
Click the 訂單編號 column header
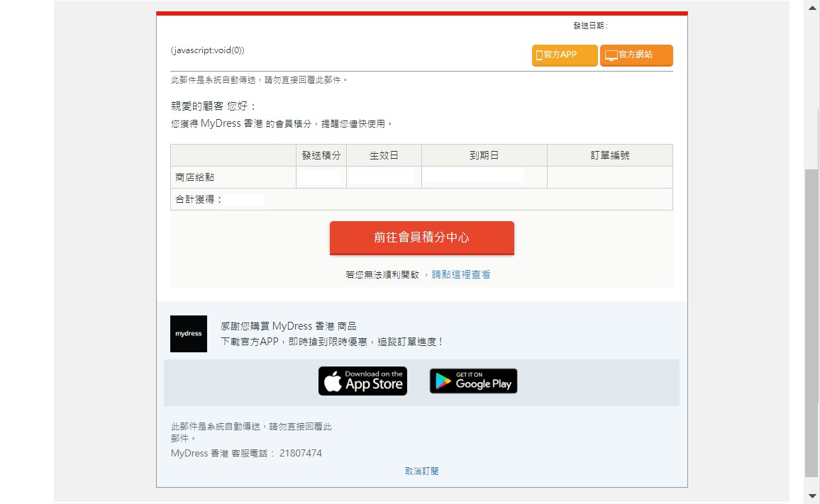pos(610,155)
